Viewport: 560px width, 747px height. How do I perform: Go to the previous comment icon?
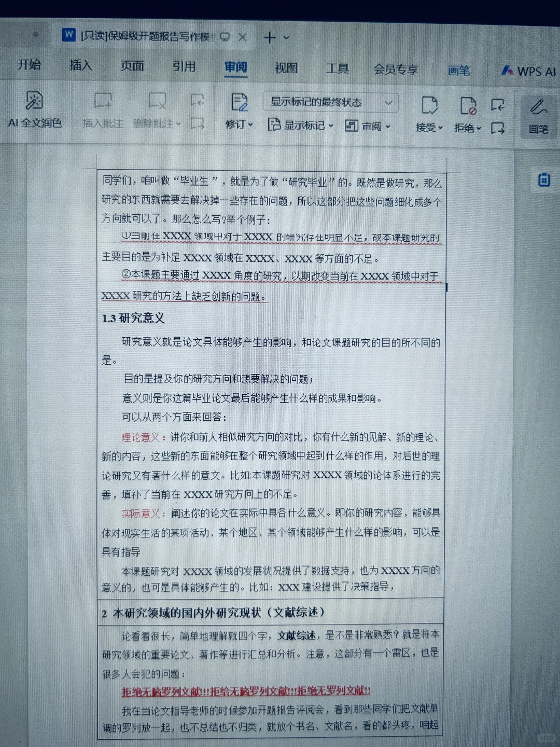pos(197,99)
